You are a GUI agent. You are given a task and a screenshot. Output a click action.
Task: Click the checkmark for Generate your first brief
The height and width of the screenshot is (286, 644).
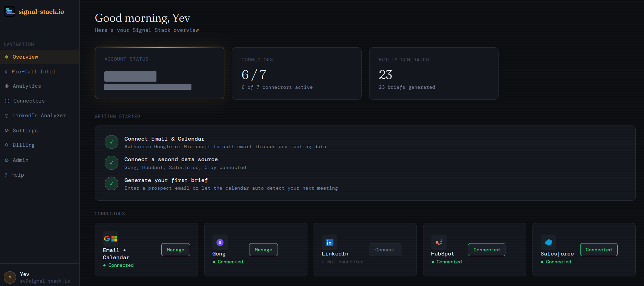[112, 183]
